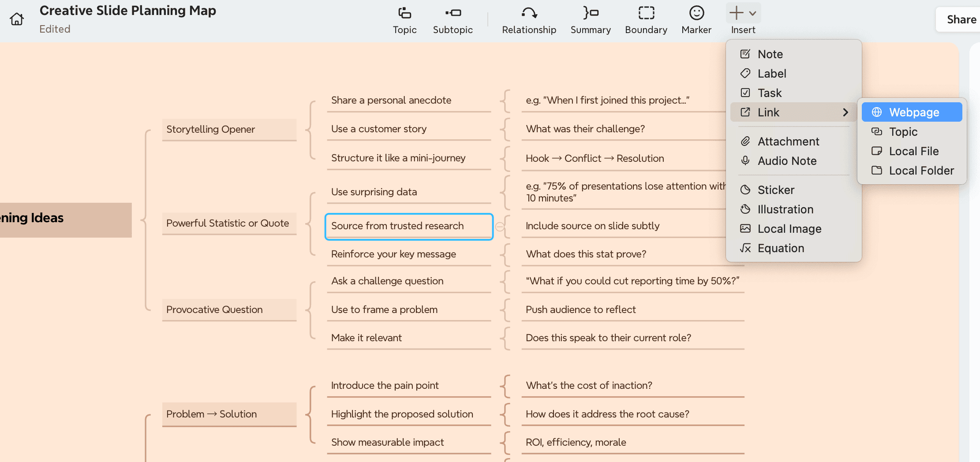The width and height of the screenshot is (980, 462).
Task: Click the Share button
Action: [x=962, y=19]
